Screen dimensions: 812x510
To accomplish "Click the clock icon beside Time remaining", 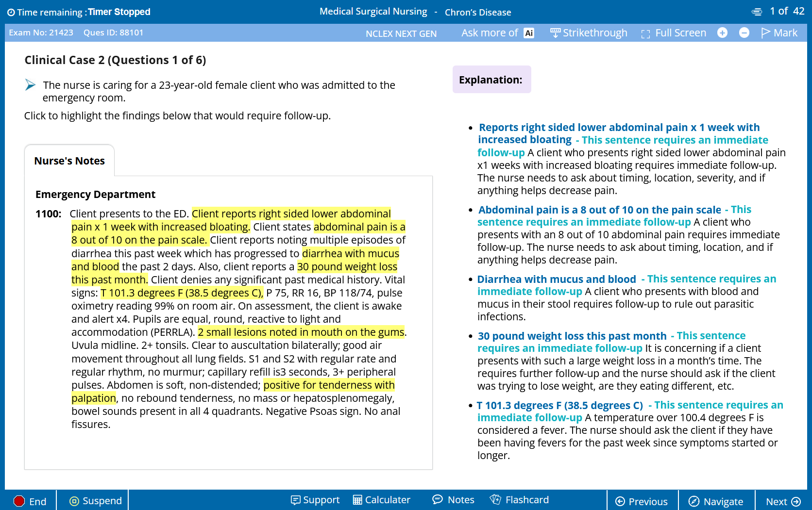I will [x=11, y=12].
